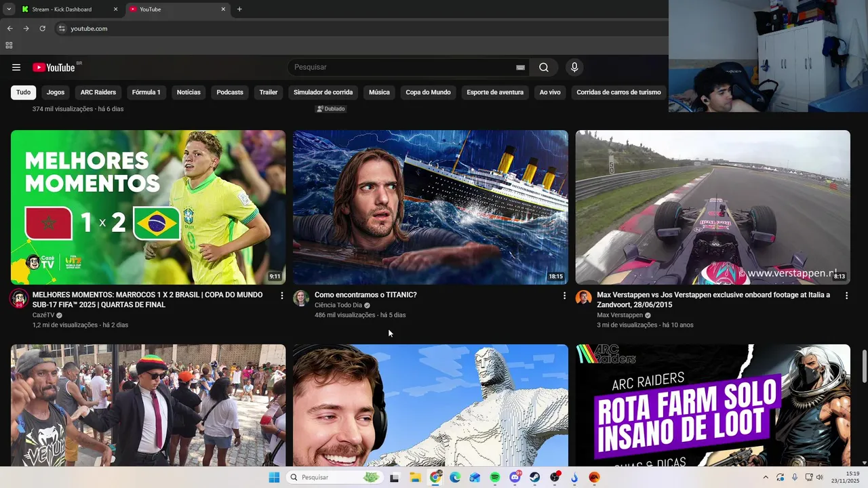Select the Fórmula 1 filter chip
This screenshot has height=488, width=868.
(146, 92)
